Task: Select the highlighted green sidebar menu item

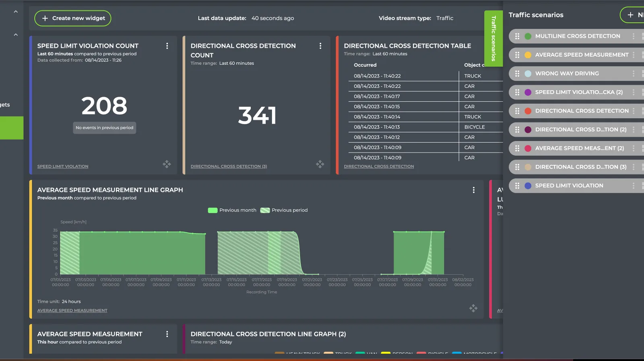Action: point(12,128)
